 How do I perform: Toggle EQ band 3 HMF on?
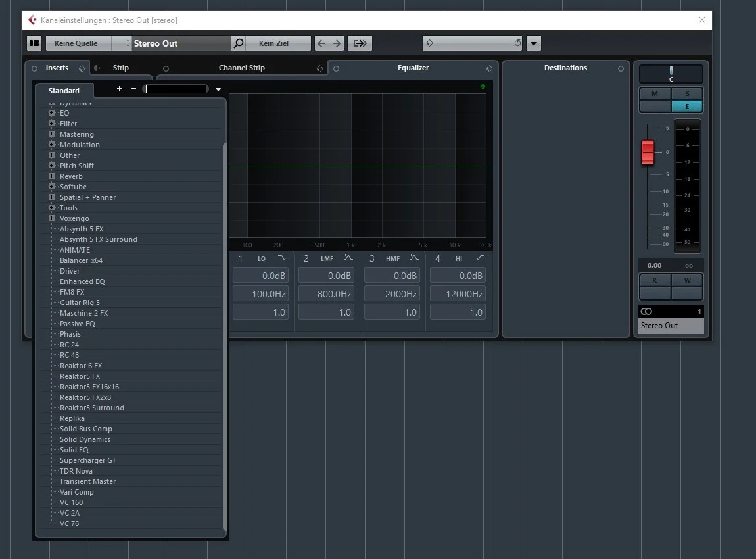pyautogui.click(x=371, y=258)
